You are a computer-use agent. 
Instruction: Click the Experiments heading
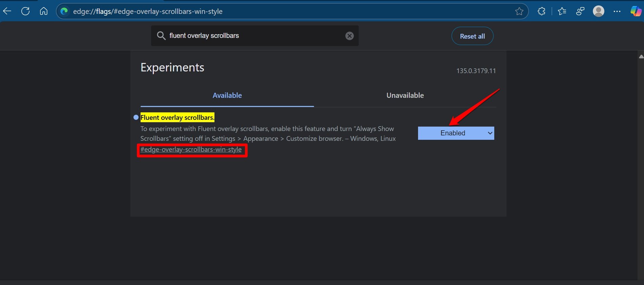pos(172,67)
